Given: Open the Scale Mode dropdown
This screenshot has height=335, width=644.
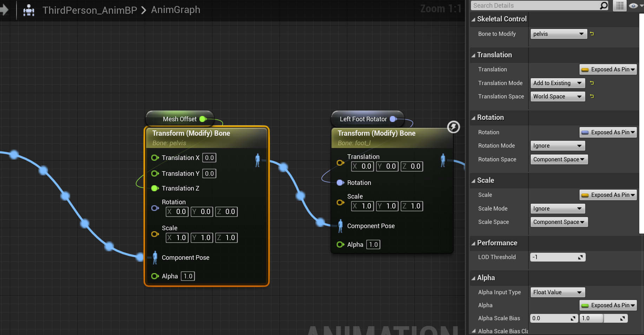Looking at the screenshot, I should click(x=558, y=208).
